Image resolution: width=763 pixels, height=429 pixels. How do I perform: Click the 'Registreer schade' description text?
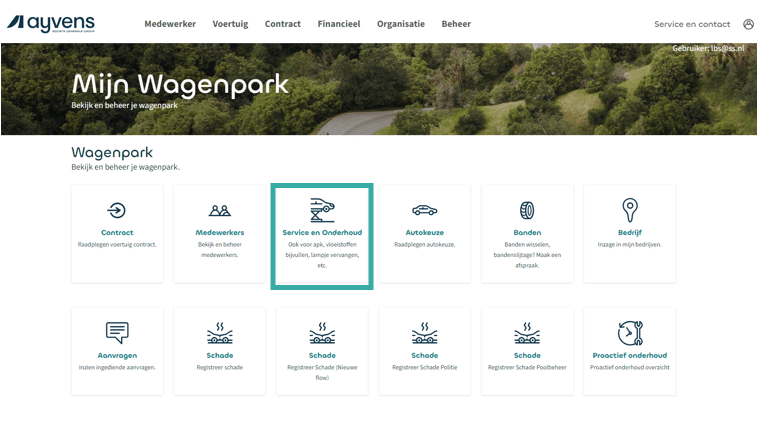tap(219, 368)
